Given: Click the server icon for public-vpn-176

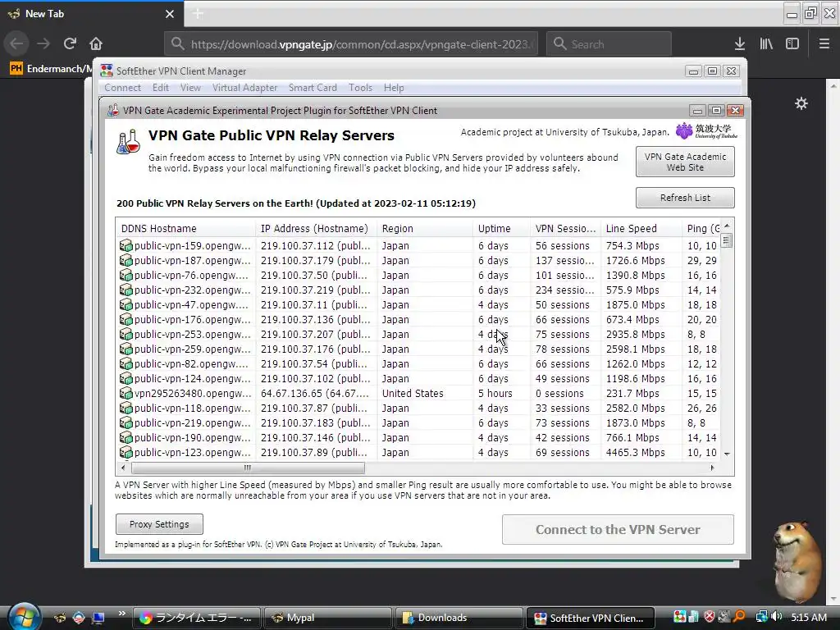Looking at the screenshot, I should [126, 319].
